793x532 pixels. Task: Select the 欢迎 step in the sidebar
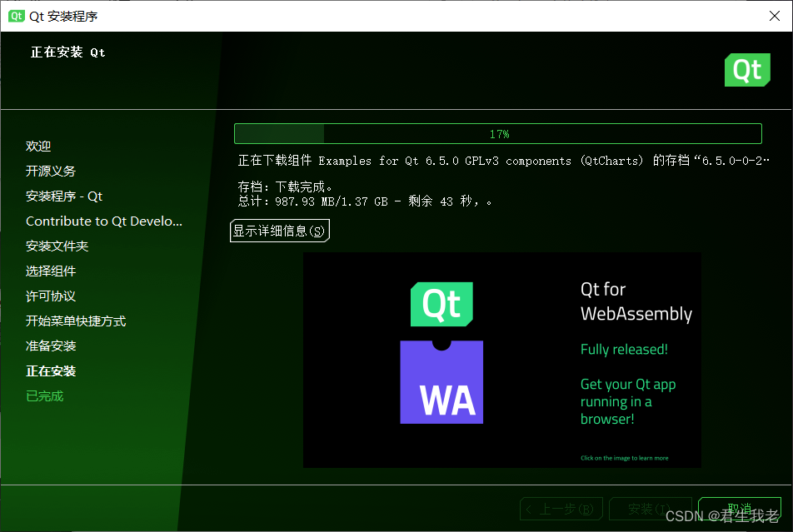point(38,147)
